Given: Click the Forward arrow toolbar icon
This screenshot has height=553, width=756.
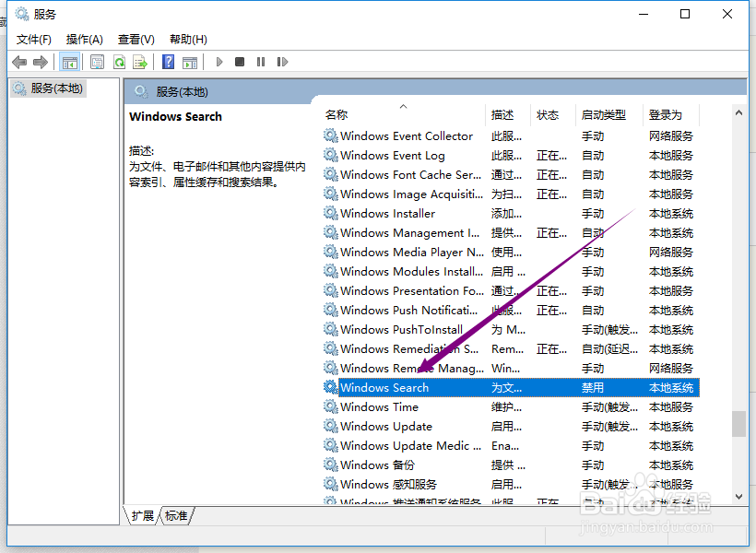Looking at the screenshot, I should point(41,62).
